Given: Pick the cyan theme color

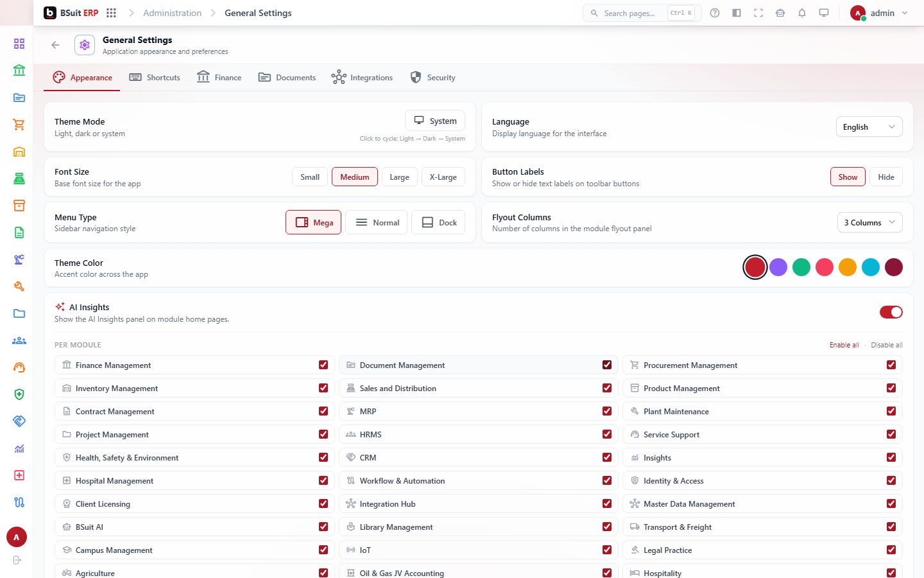Looking at the screenshot, I should (x=871, y=267).
